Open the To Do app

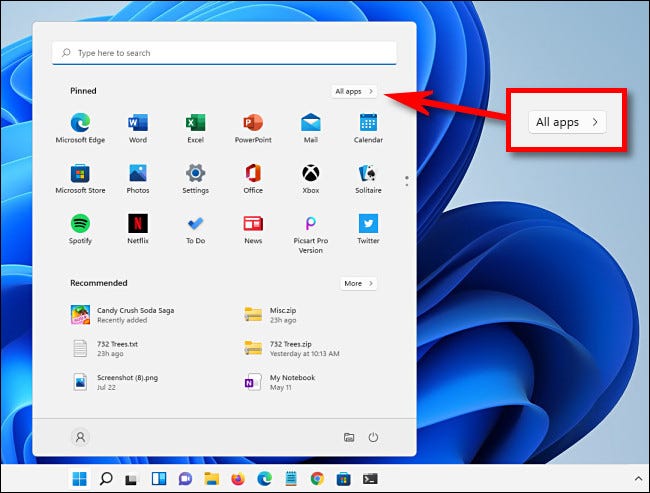click(195, 229)
